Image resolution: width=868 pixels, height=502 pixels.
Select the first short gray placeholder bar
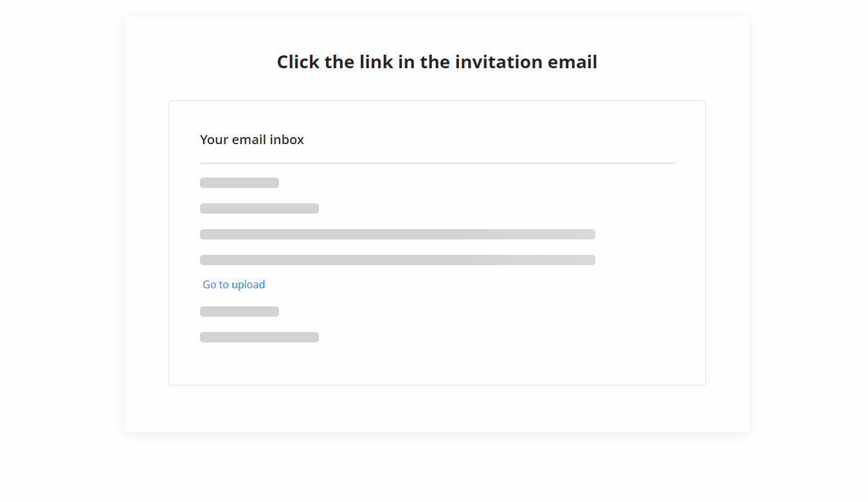point(239,183)
